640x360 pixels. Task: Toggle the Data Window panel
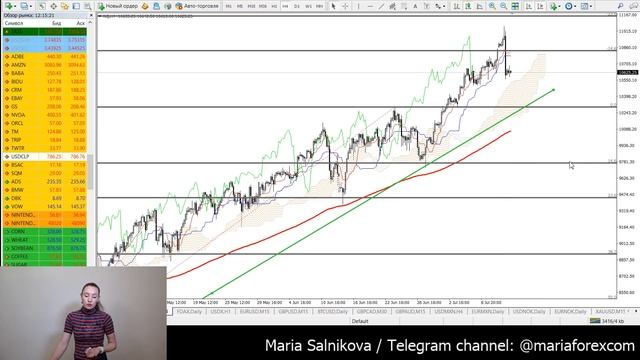coord(53,6)
